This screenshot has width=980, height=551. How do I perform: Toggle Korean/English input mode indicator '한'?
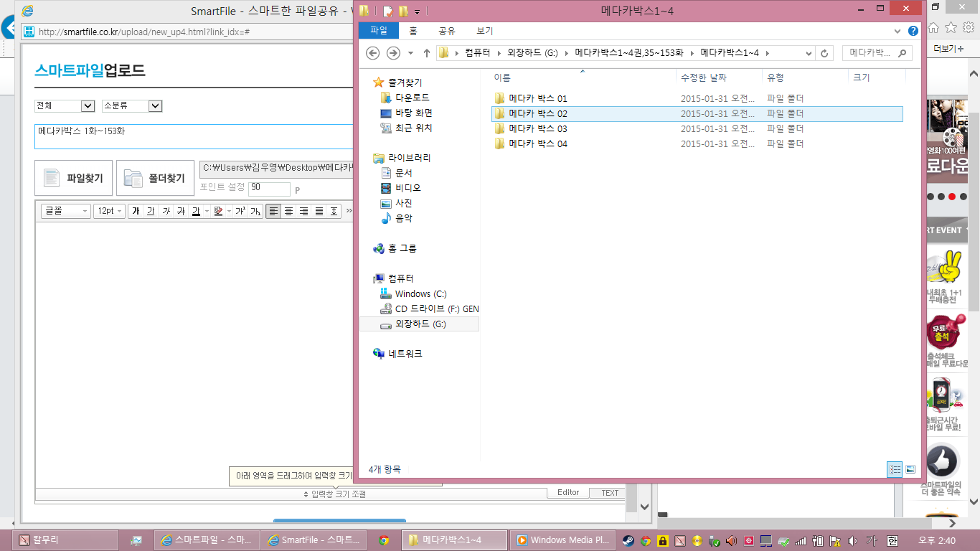pos(892,540)
